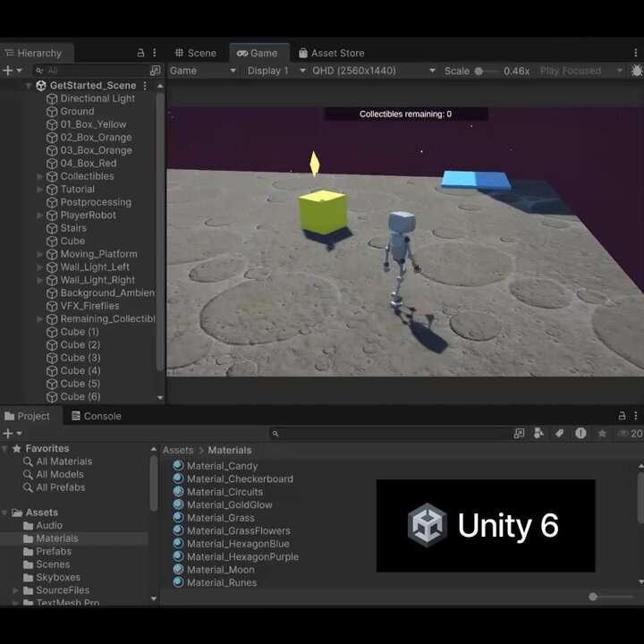Open the Hierarchy panel three-dot options menu
Image resolution: width=644 pixels, height=644 pixels.
click(x=155, y=53)
